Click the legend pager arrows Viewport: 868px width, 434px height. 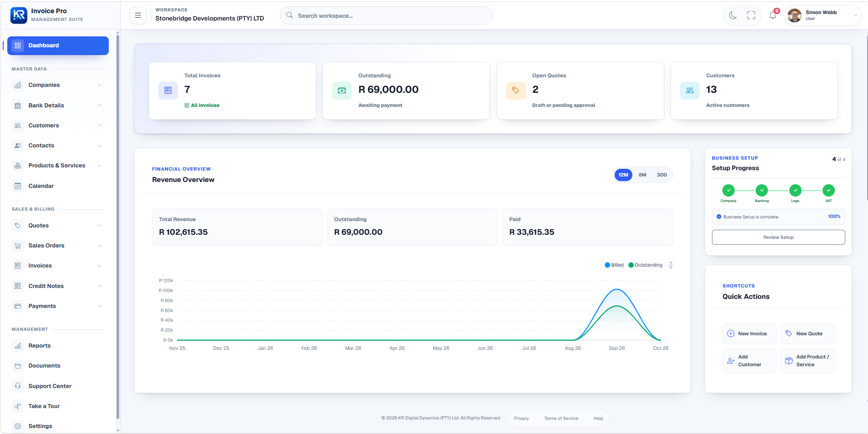[671, 265]
